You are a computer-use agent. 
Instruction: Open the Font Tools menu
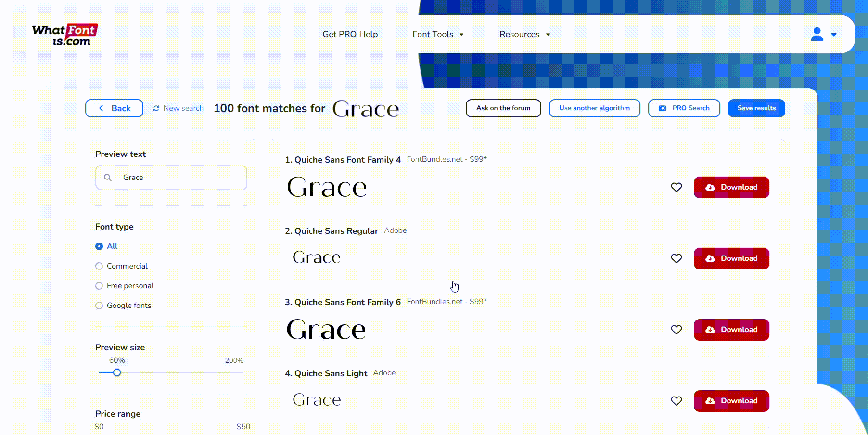pos(433,34)
